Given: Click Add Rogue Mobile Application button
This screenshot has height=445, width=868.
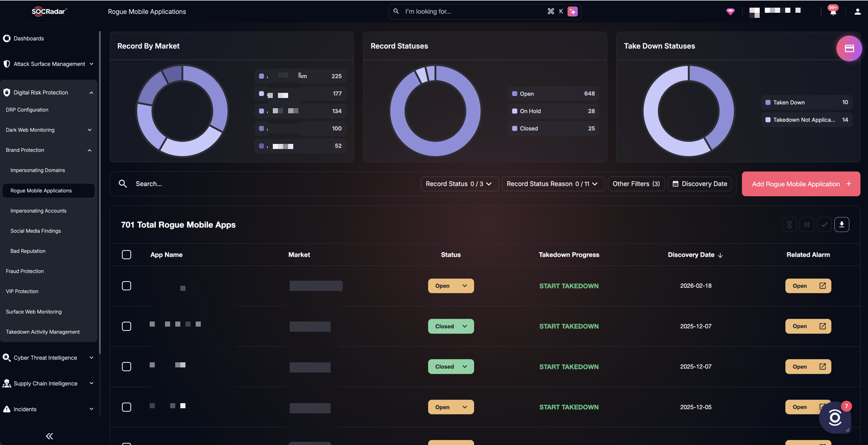Looking at the screenshot, I should click(x=801, y=184).
